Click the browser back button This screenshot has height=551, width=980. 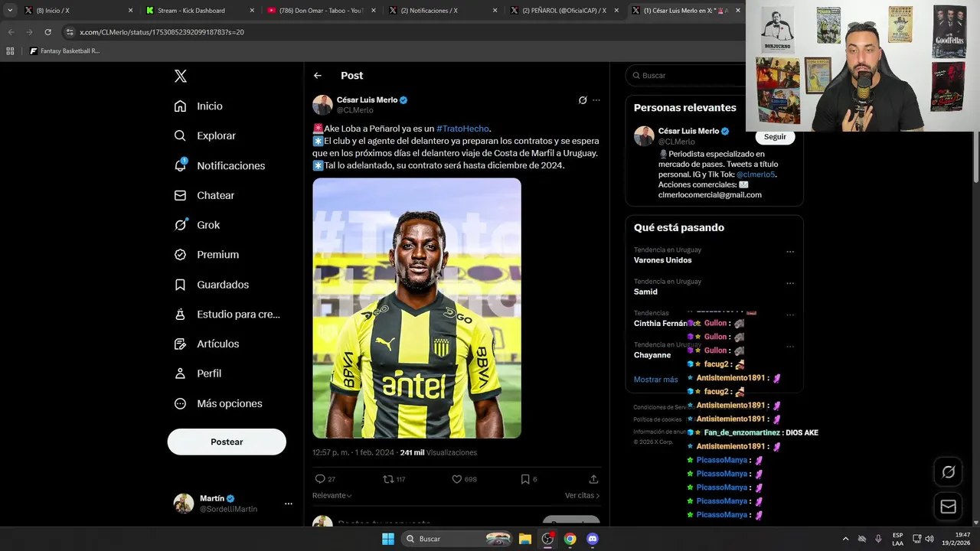[x=11, y=32]
